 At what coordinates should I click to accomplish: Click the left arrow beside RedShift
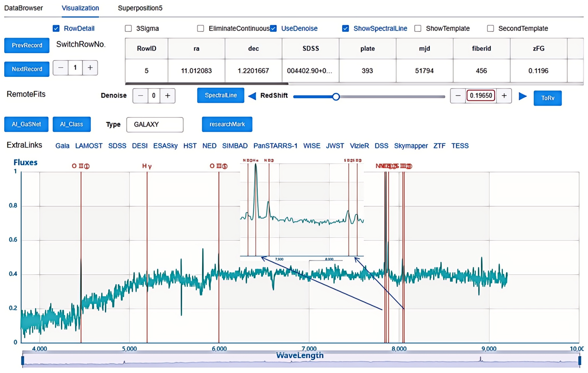pos(252,96)
